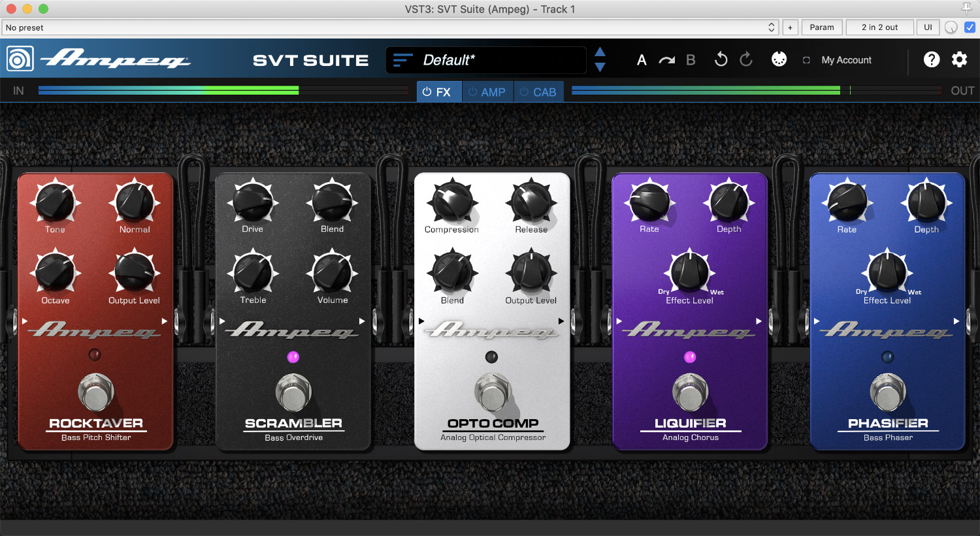Screen dimensions: 980x536
Task: Click the Scrambler Drive knob
Action: point(253,202)
